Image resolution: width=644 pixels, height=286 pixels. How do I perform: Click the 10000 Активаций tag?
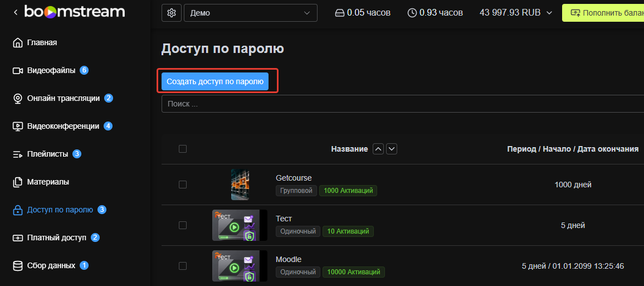354,272
